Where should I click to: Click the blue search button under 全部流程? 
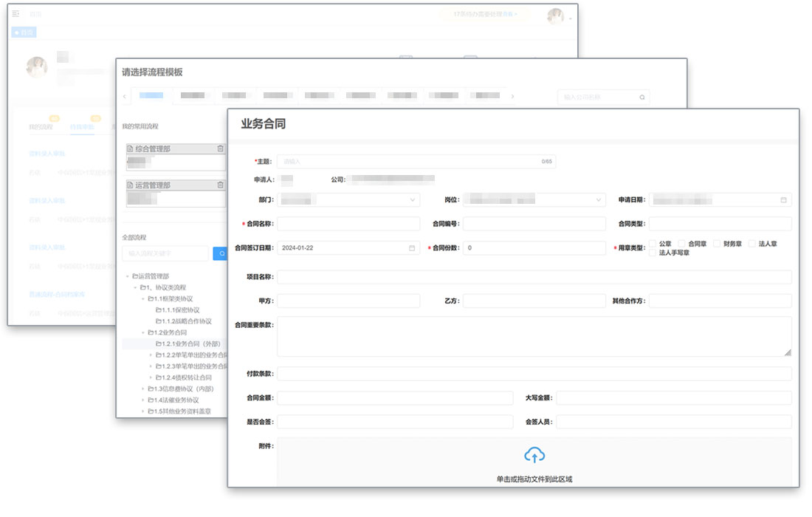click(220, 253)
